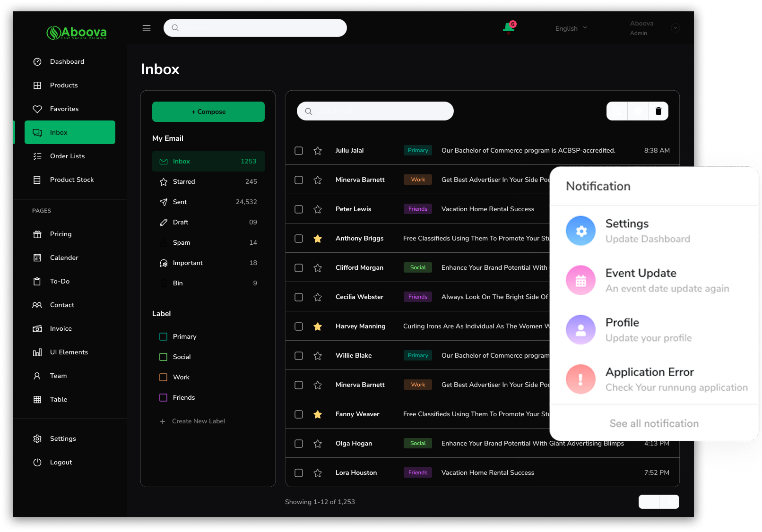Click the Product Stock icon in sidebar
The width and height of the screenshot is (762, 532).
[37, 180]
